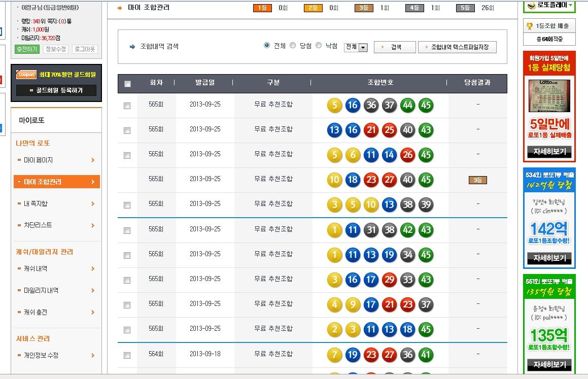The height and width of the screenshot is (379, 588).
Task: Tick the checkbox for the 564회 row
Action: pyautogui.click(x=127, y=355)
